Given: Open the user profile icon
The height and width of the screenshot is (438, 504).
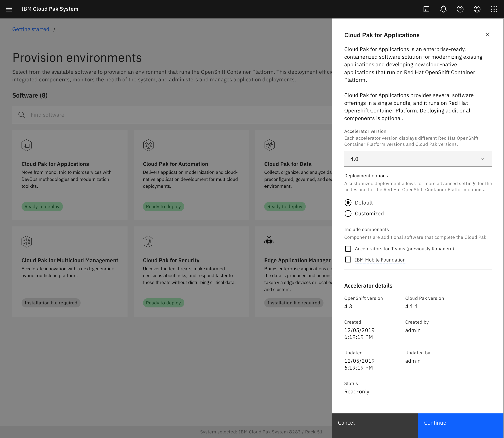Looking at the screenshot, I should tap(477, 9).
